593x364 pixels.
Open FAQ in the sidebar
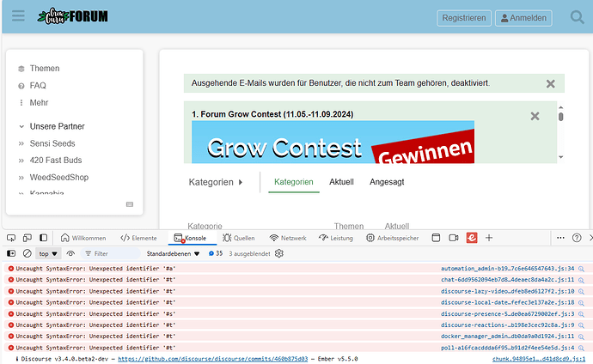pos(38,86)
